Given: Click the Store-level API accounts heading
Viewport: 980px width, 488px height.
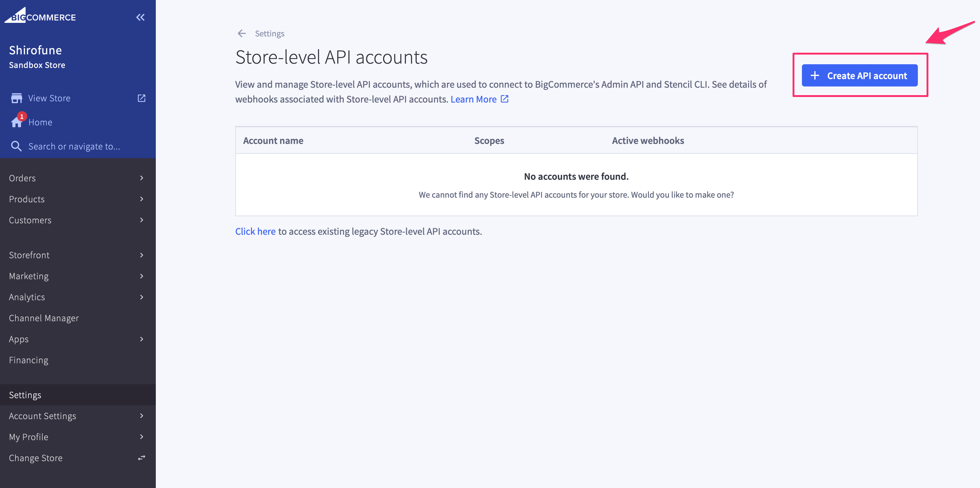Looking at the screenshot, I should 331,57.
